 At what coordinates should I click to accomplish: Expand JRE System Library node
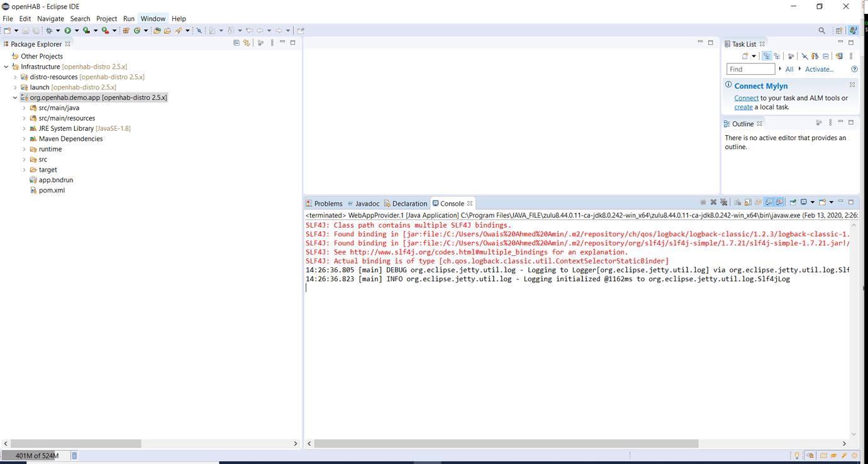pos(25,128)
